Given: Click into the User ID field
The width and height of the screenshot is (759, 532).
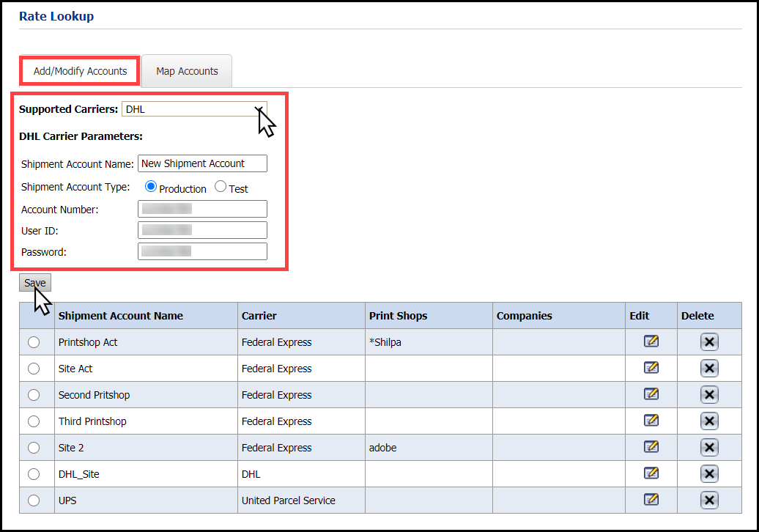Looking at the screenshot, I should pyautogui.click(x=202, y=230).
